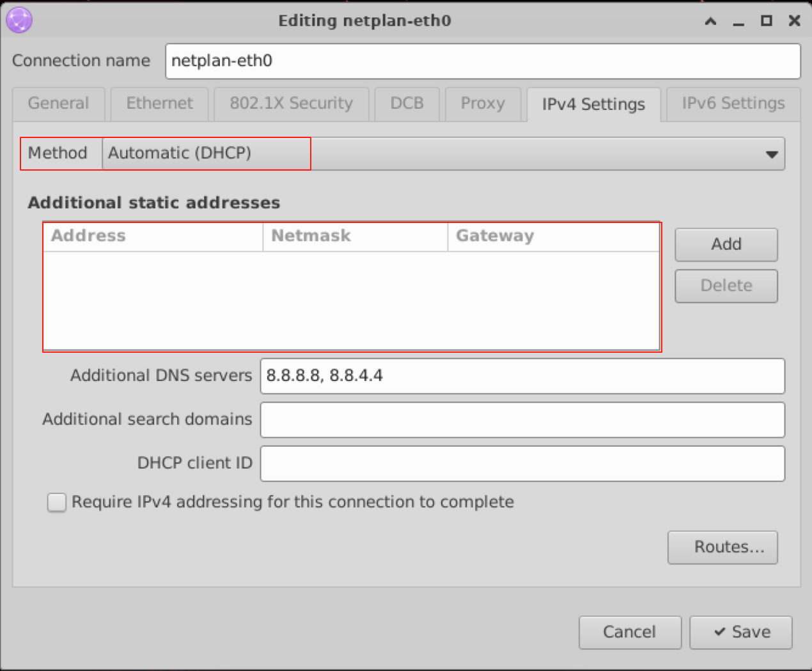Switch to the General tab
Viewport: 812px width, 671px height.
59,104
